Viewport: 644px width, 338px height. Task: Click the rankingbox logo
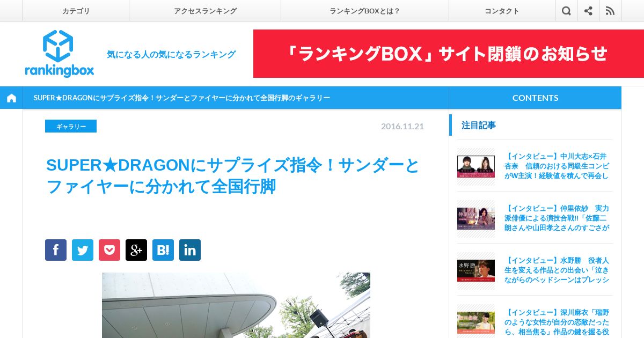pyautogui.click(x=59, y=54)
